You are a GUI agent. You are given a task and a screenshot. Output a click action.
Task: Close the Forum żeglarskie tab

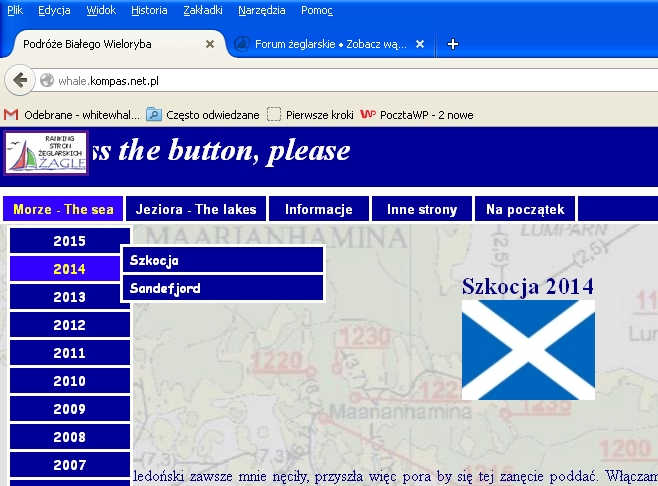click(x=420, y=44)
